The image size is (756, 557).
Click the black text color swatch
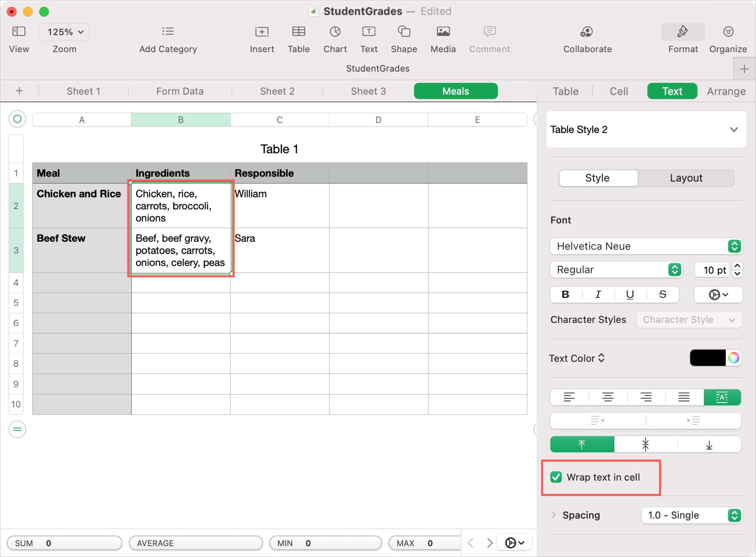click(x=708, y=358)
